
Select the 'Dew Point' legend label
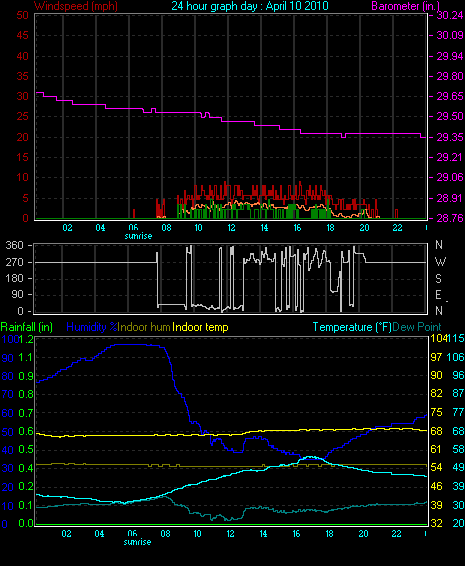coord(417,327)
